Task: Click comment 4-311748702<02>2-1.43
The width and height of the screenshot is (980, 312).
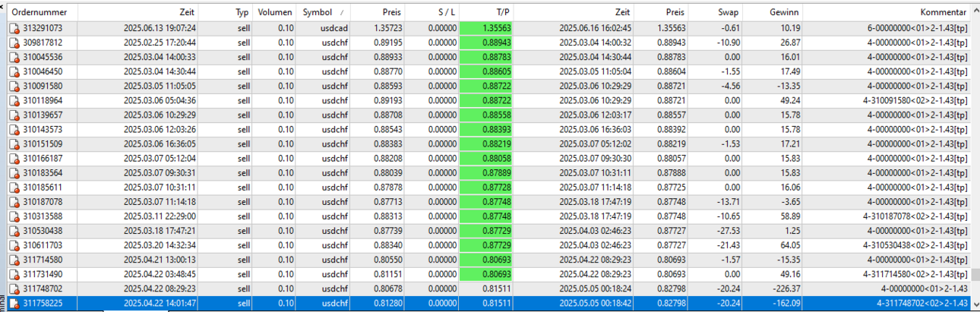Action: [x=922, y=304]
